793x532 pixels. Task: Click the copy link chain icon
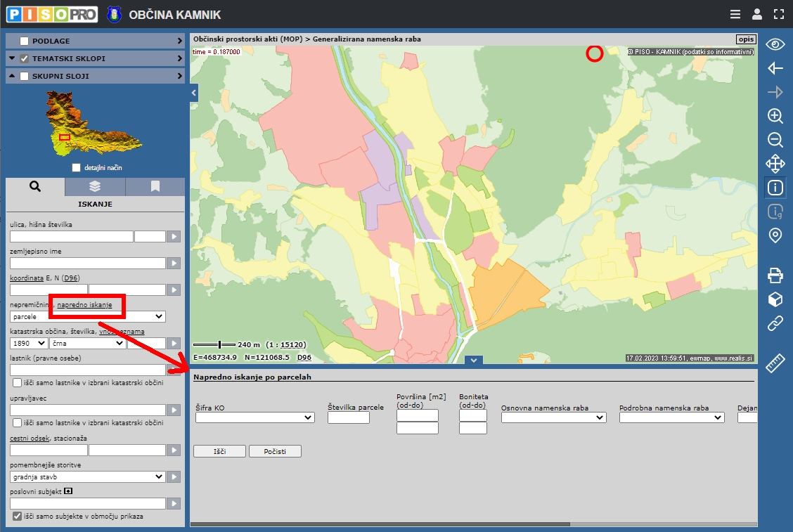775,323
